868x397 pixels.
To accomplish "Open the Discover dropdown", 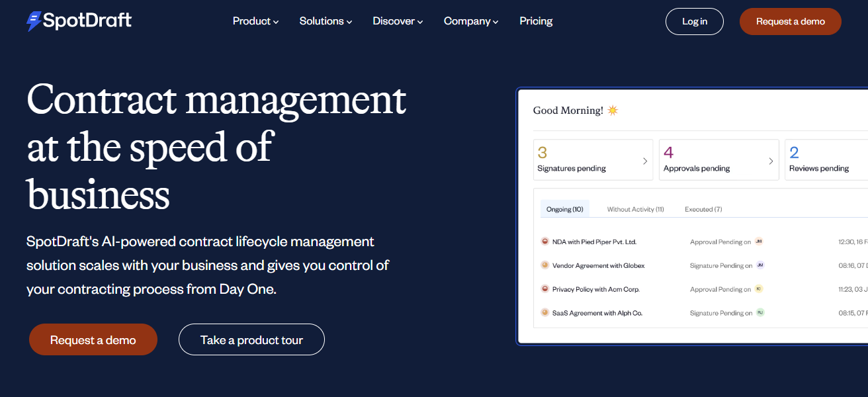I will (x=398, y=21).
